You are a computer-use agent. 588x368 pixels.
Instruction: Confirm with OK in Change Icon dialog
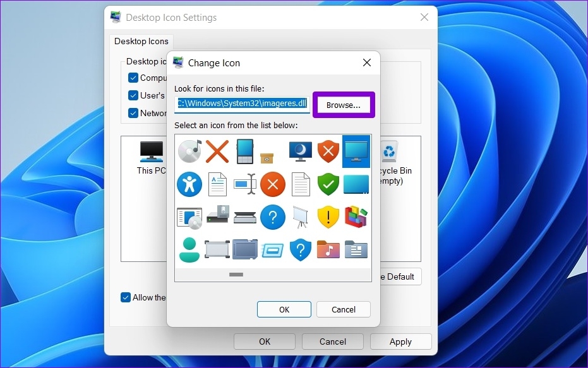click(x=284, y=309)
